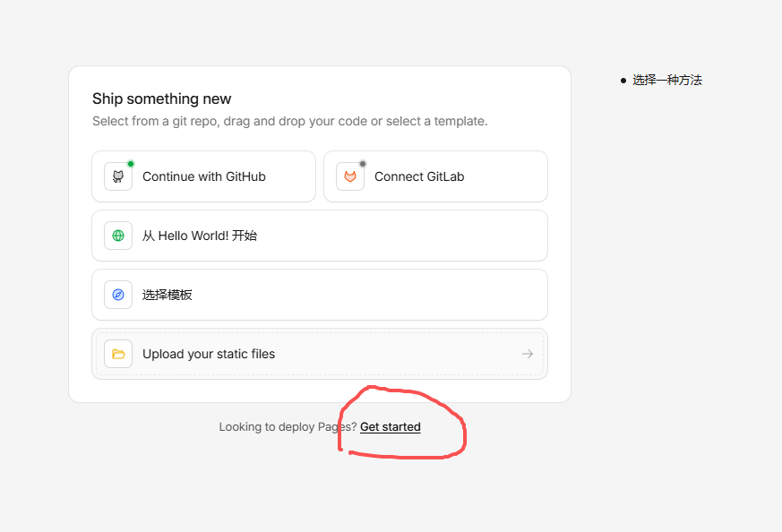The height and width of the screenshot is (532, 782).
Task: Click the green globe icon
Action: coord(118,236)
